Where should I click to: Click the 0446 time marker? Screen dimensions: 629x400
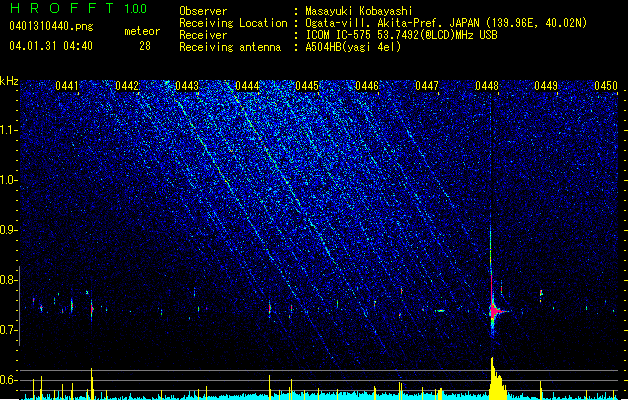(367, 86)
